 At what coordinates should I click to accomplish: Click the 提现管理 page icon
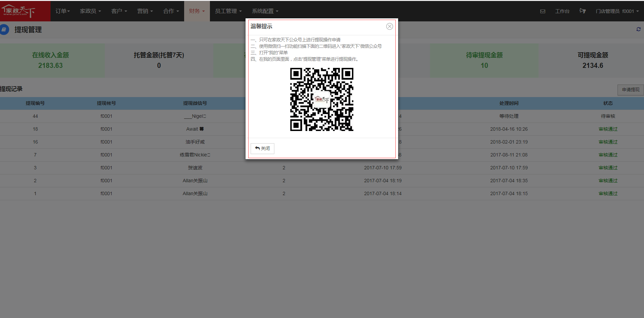(4, 30)
